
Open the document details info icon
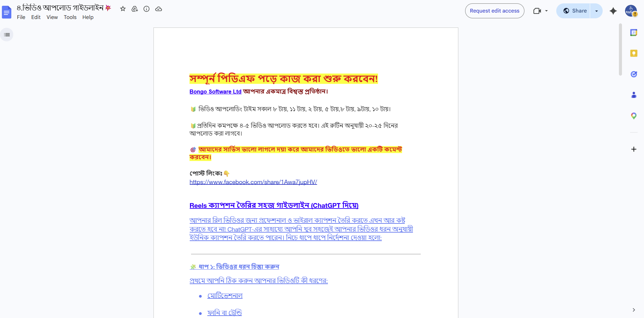point(146,9)
